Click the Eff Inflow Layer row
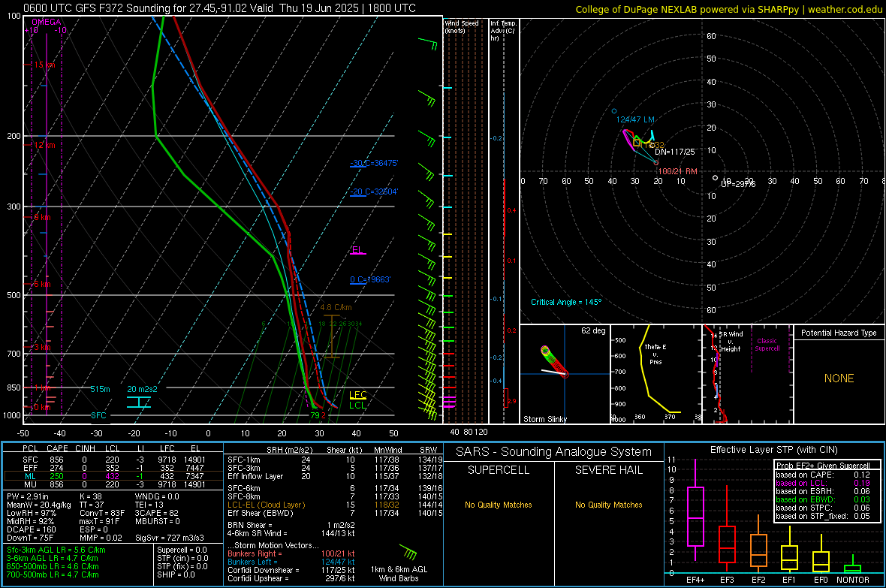886x588 pixels. click(x=335, y=476)
